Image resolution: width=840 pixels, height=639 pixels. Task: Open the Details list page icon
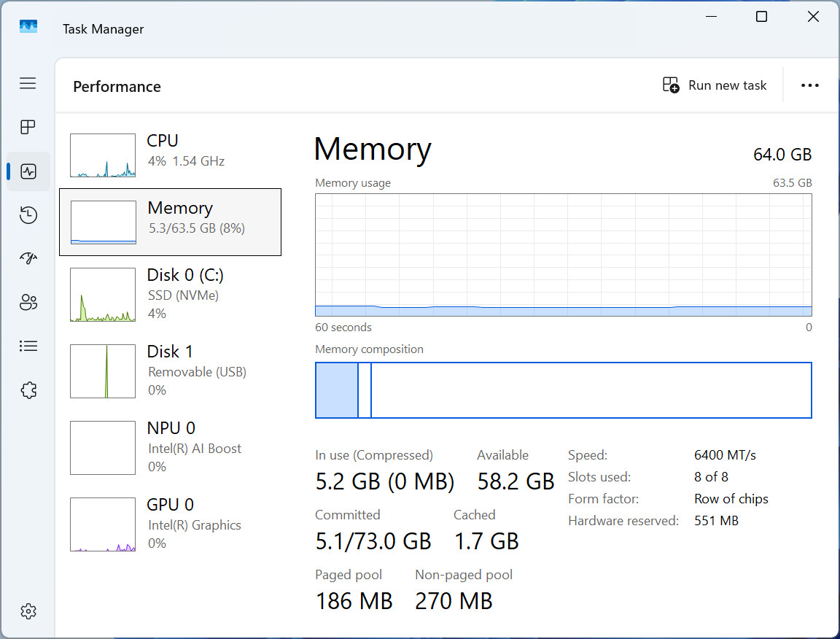point(28,346)
